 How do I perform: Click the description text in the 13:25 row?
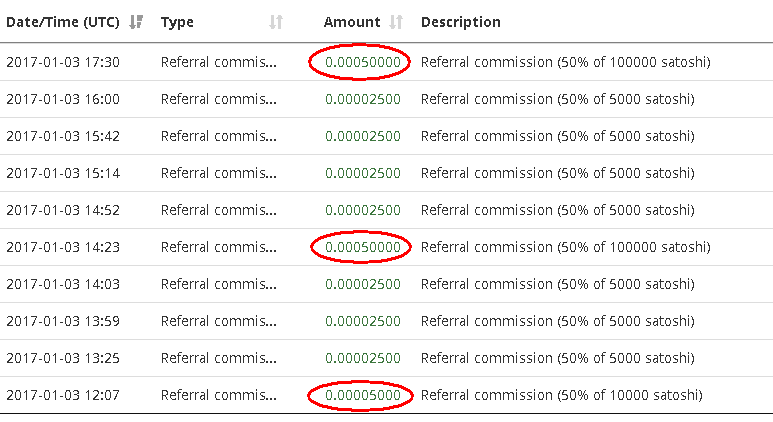557,358
